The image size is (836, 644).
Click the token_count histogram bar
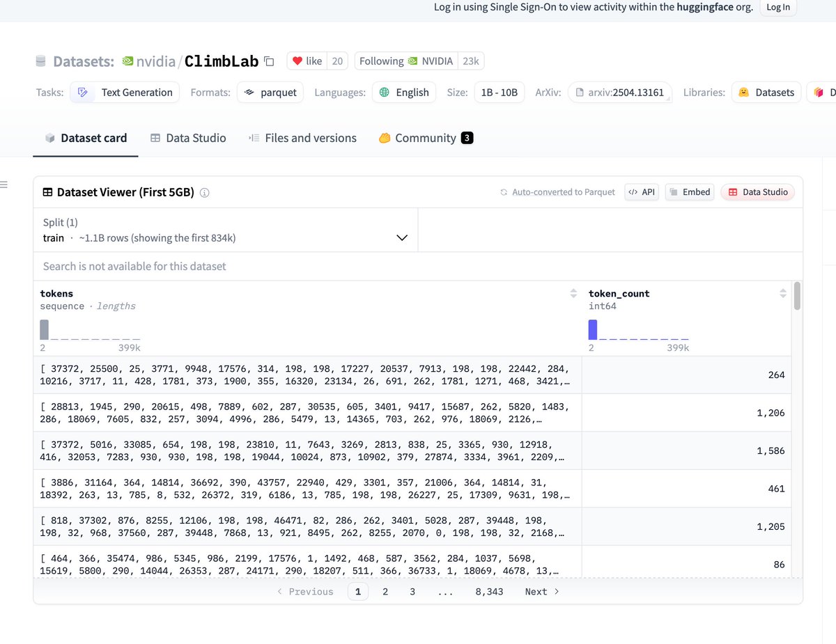(593, 329)
